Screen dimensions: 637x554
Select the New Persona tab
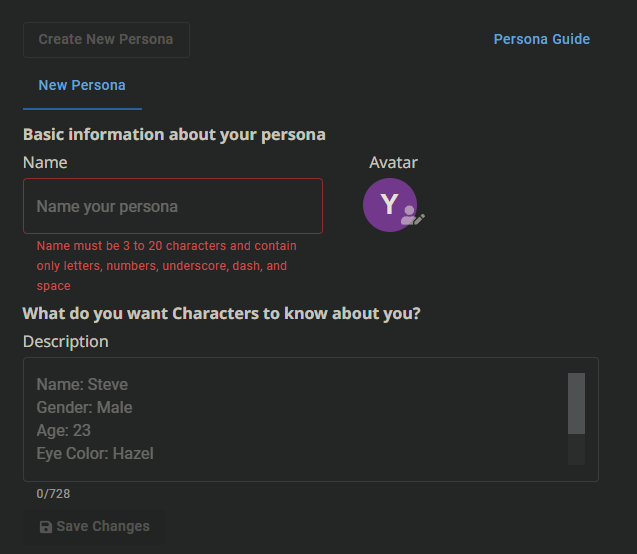pyautogui.click(x=82, y=85)
